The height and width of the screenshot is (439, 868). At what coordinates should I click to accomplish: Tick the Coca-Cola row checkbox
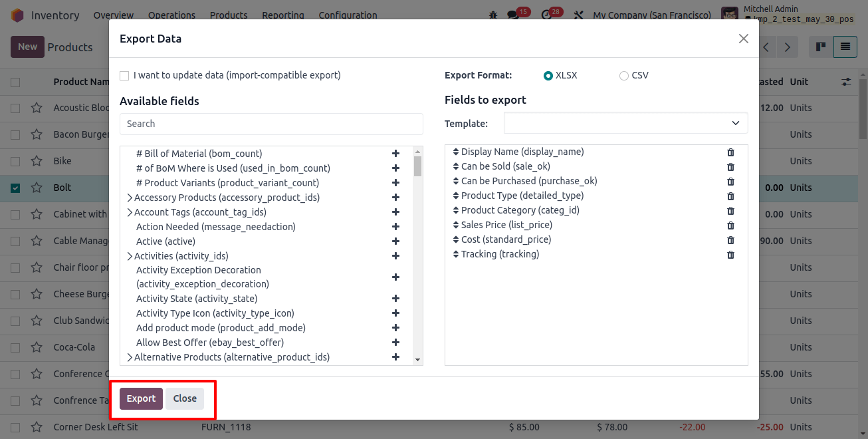(15, 348)
